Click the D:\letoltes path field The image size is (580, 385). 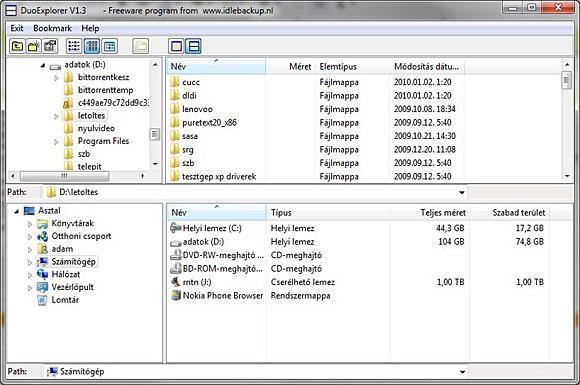tap(255, 192)
